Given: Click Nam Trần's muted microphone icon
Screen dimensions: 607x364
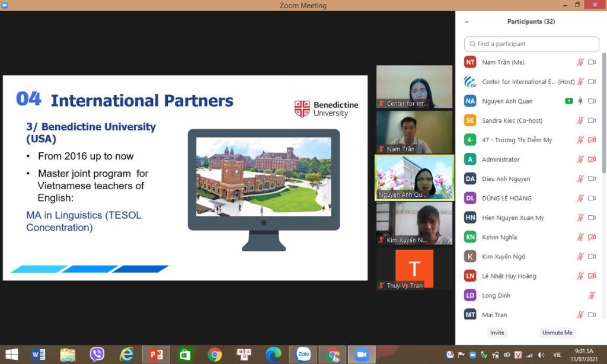Looking at the screenshot, I should pos(580,62).
